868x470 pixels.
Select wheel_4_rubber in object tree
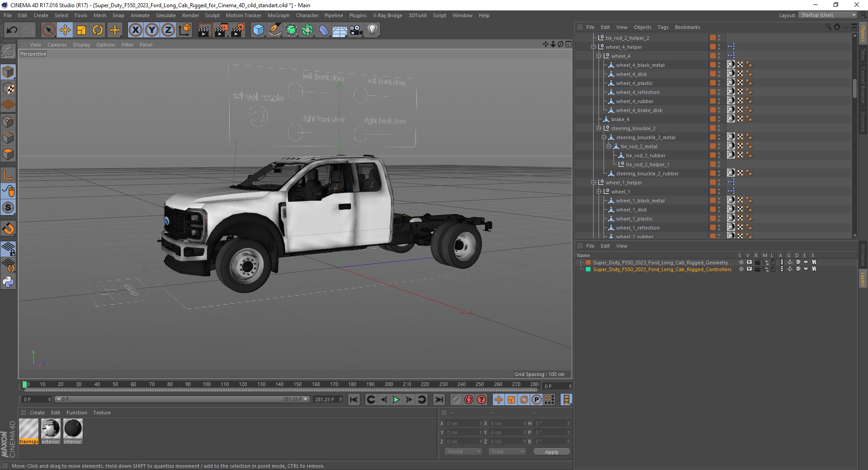pyautogui.click(x=634, y=101)
